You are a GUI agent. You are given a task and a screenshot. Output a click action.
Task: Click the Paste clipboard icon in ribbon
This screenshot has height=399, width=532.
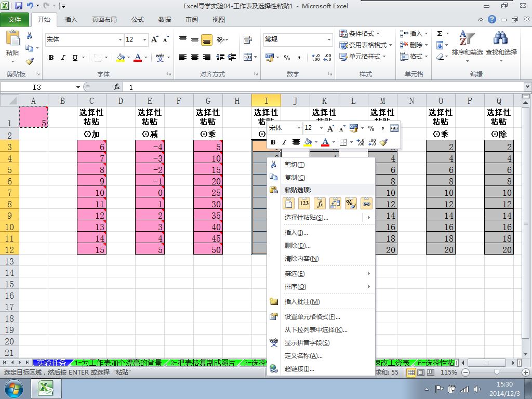tap(13, 38)
